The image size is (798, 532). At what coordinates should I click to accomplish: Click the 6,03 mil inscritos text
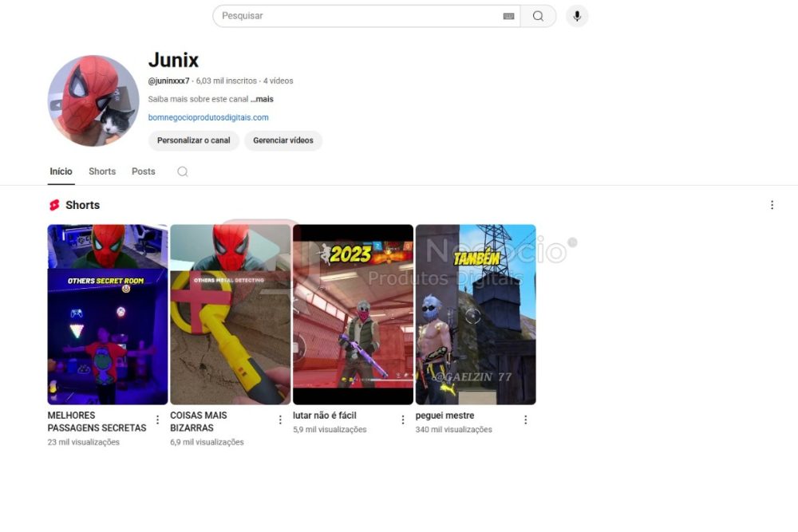pyautogui.click(x=227, y=81)
